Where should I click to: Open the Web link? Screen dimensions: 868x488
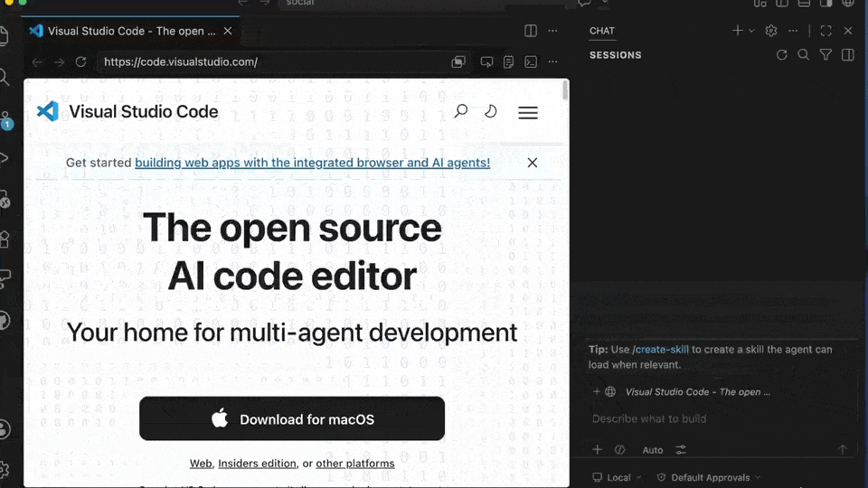coord(201,464)
